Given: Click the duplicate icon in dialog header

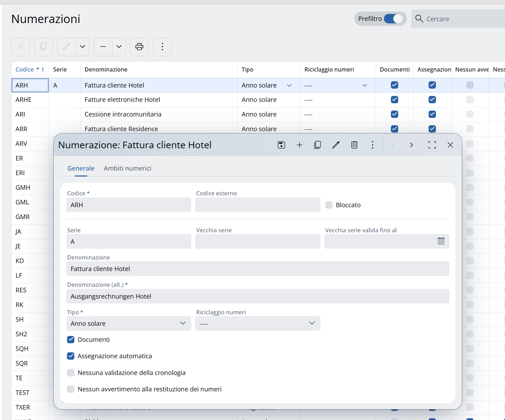Looking at the screenshot, I should [x=318, y=145].
